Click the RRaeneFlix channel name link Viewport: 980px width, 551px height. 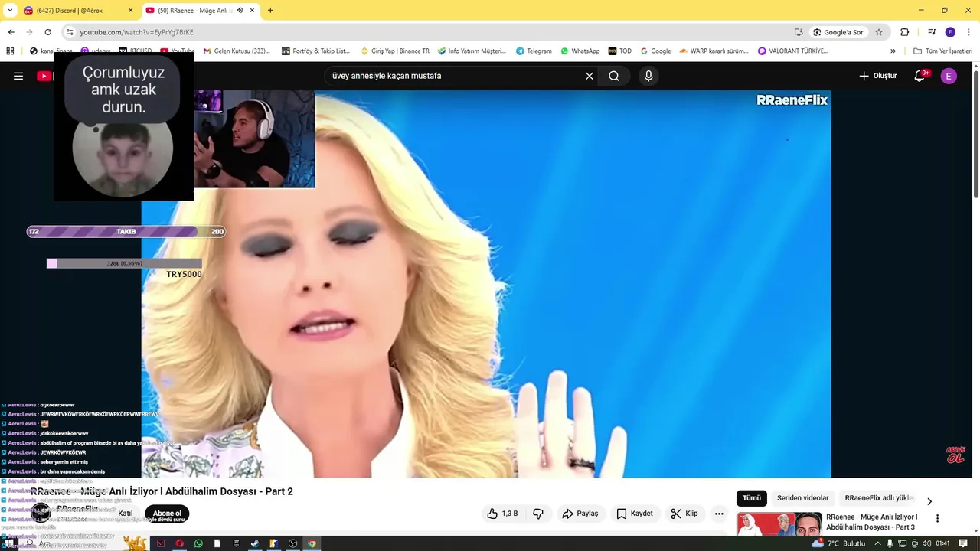(x=77, y=509)
